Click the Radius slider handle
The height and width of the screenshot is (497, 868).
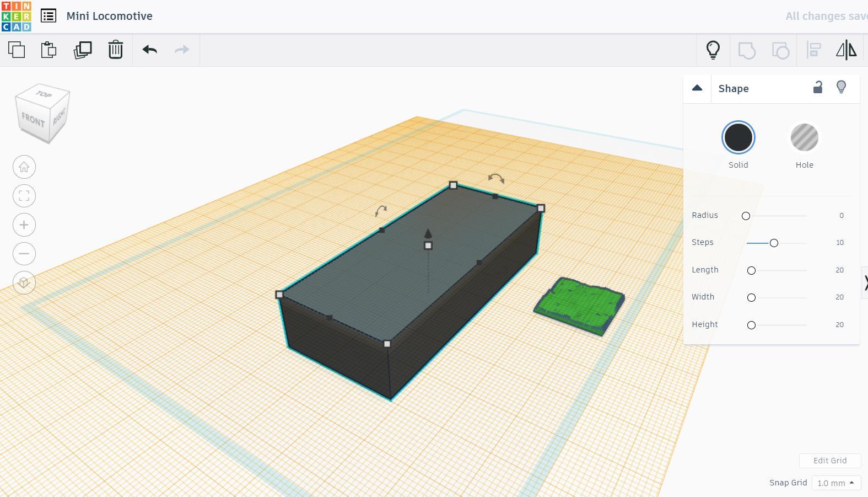pos(746,216)
